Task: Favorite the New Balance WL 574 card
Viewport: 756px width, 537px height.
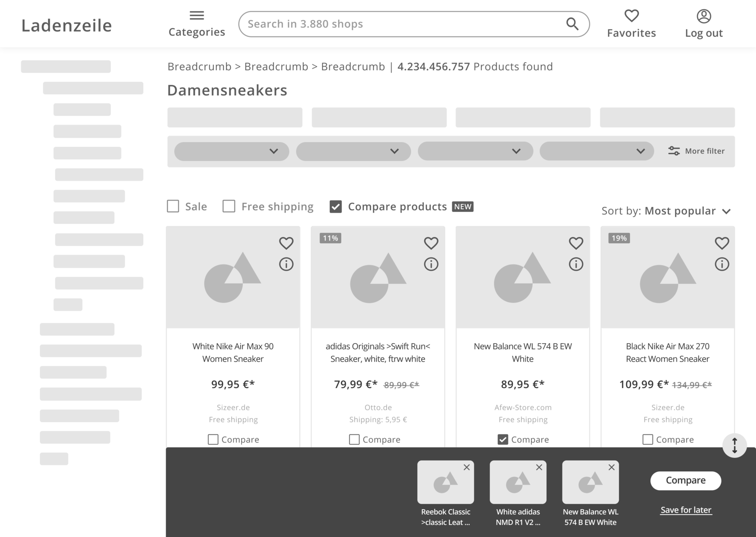Action: 576,243
